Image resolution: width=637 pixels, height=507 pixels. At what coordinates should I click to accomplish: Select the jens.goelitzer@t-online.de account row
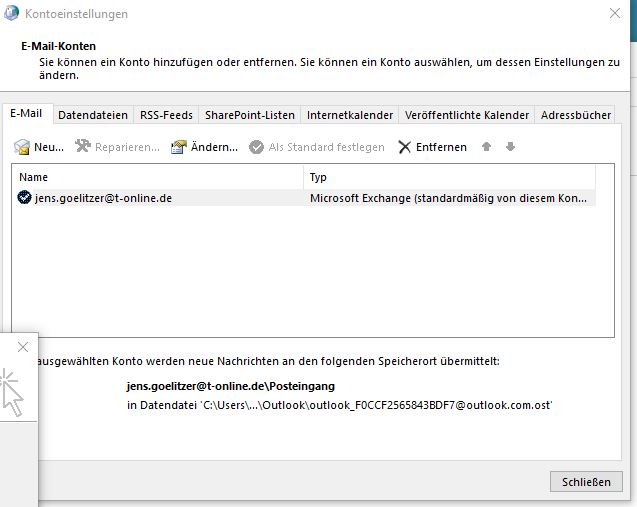tap(306, 198)
